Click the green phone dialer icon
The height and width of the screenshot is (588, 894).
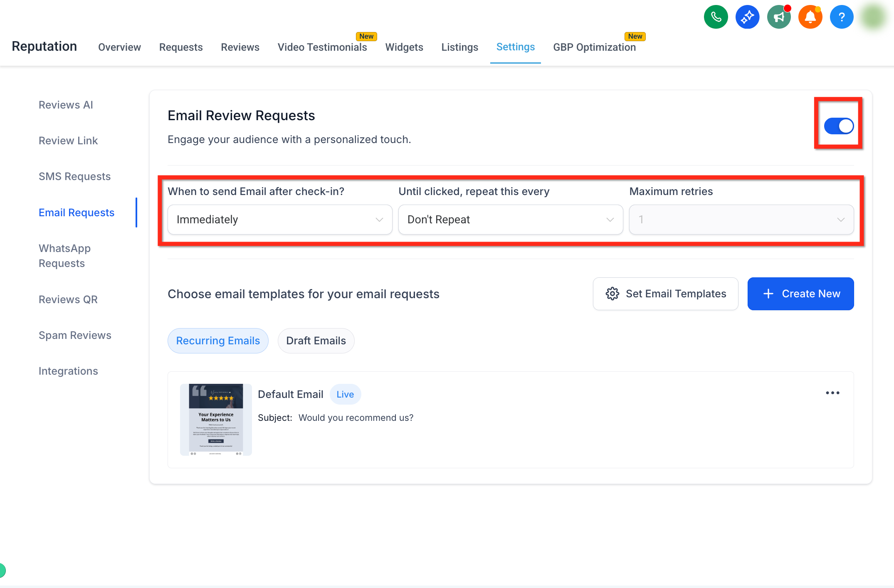(x=716, y=17)
